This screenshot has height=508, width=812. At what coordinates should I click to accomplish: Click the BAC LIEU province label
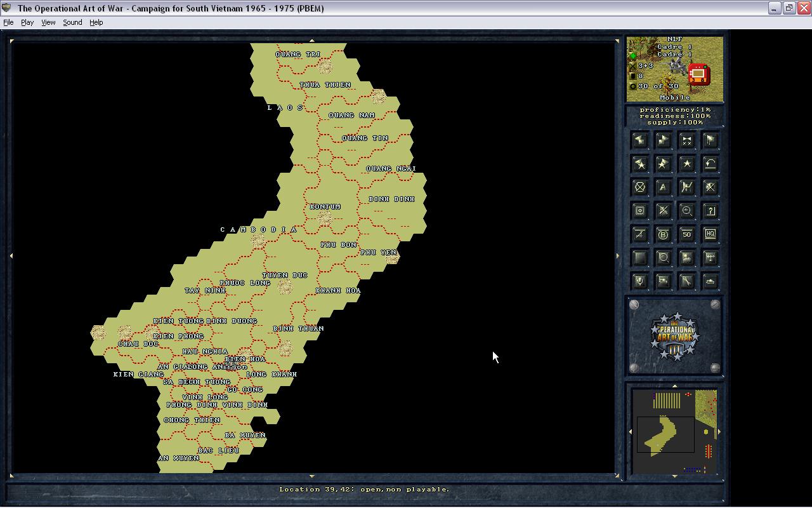pyautogui.click(x=218, y=450)
